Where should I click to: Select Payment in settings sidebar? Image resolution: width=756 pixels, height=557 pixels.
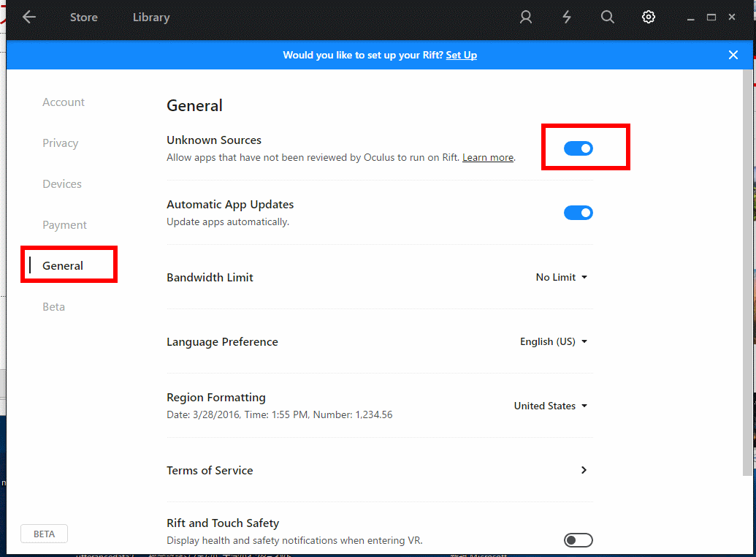[x=64, y=225]
